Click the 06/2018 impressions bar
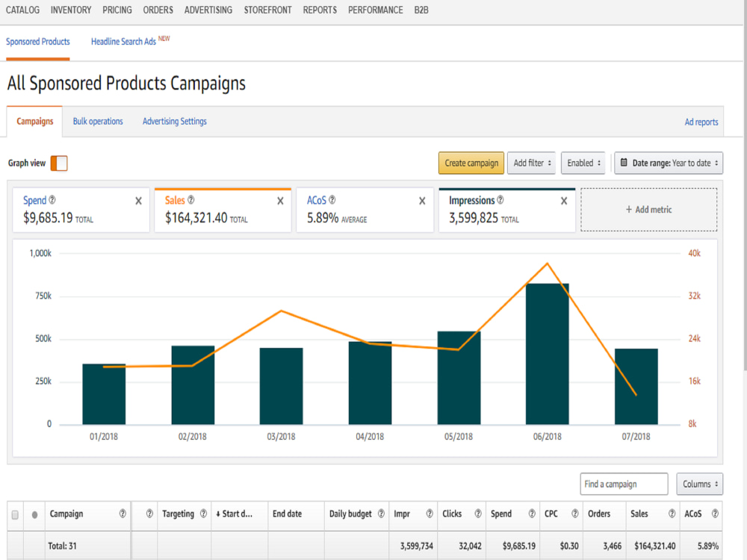The image size is (747, 560). 548,354
